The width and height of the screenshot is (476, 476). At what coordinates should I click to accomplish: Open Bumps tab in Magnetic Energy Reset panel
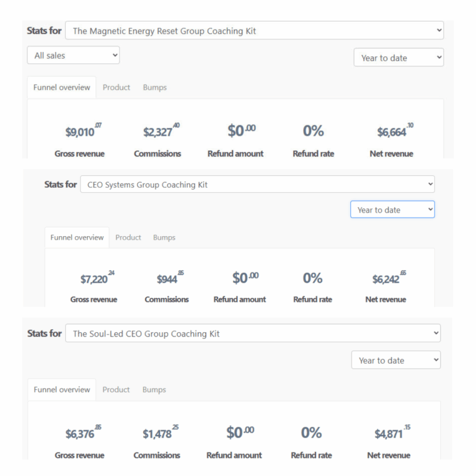pos(154,87)
